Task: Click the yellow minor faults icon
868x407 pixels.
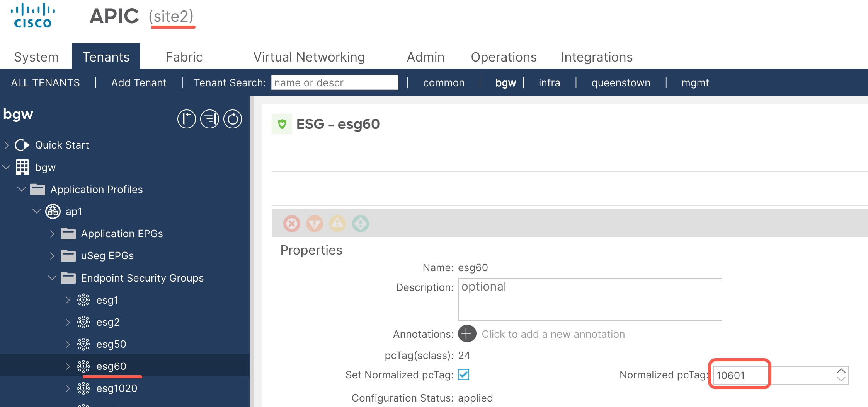Action: [x=337, y=224]
